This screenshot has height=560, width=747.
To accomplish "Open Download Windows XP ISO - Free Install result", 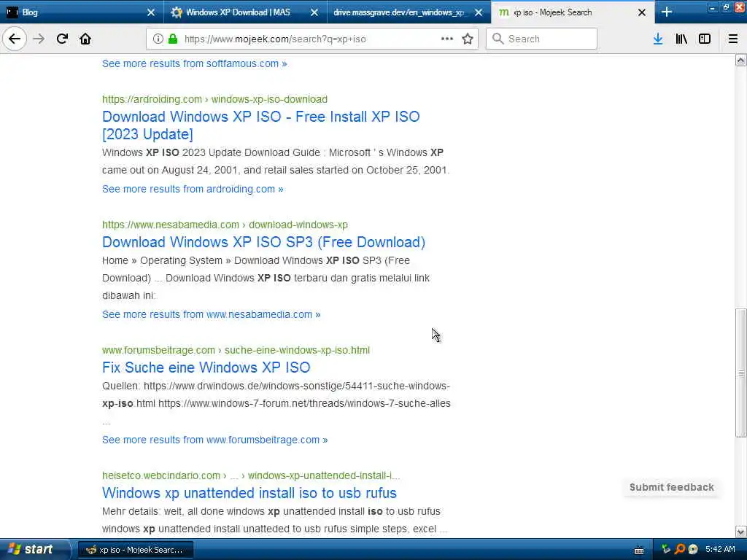I will click(x=260, y=125).
